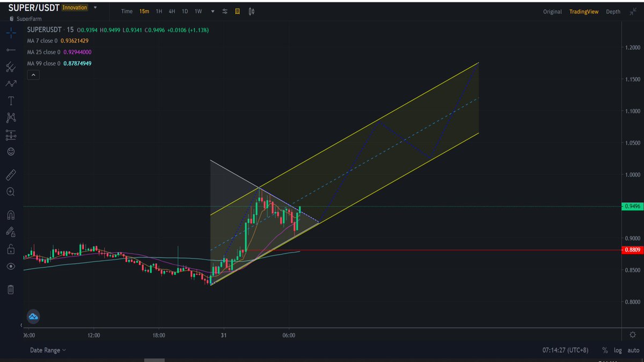This screenshot has width=644, height=362.
Task: Toggle stay in drawing mode
Action: click(11, 232)
